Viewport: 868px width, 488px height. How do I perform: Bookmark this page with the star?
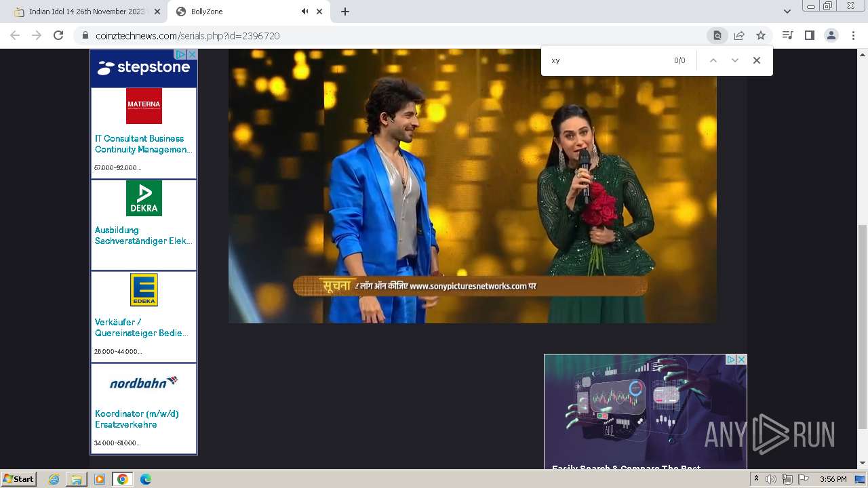tap(761, 35)
